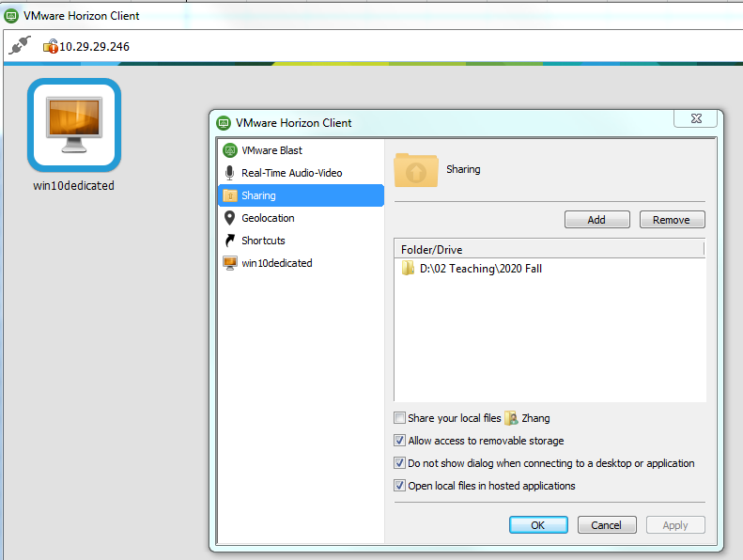The height and width of the screenshot is (560, 743).
Task: Close the settings dialog with X
Action: tap(696, 118)
